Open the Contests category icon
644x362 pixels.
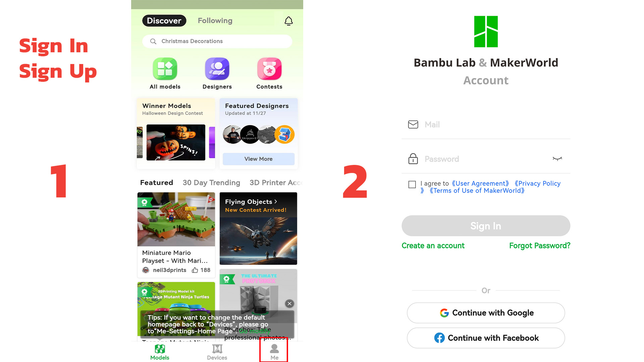click(269, 69)
